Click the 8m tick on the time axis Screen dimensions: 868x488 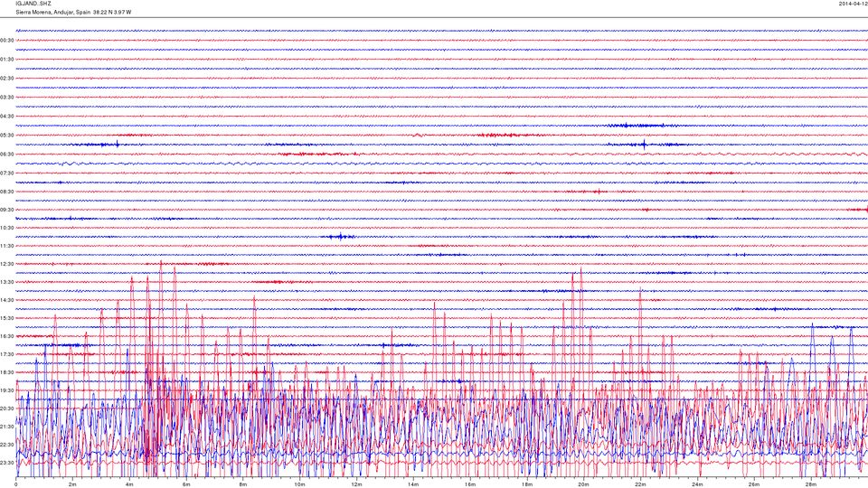click(243, 484)
